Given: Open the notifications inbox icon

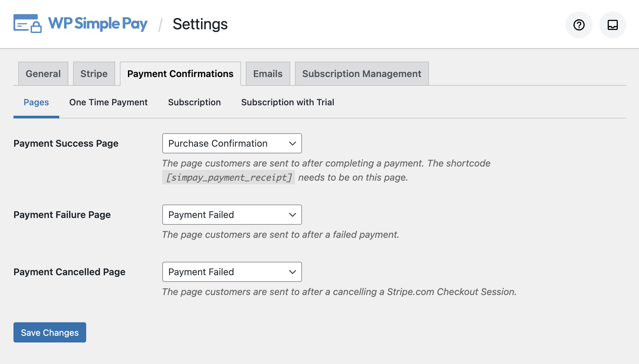Looking at the screenshot, I should tap(612, 25).
